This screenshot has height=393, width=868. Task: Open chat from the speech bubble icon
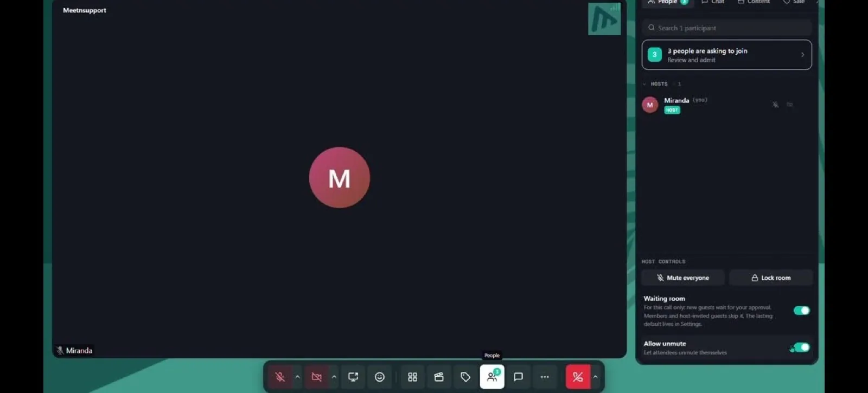pyautogui.click(x=519, y=377)
